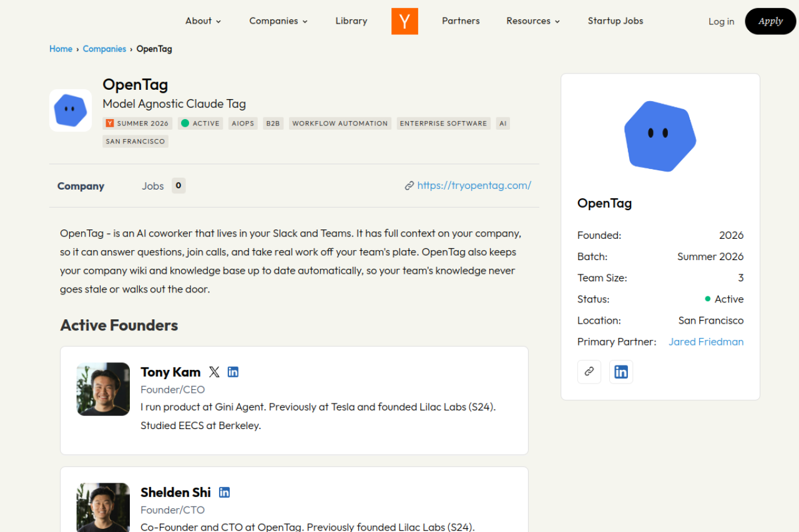Click the Team Size value 3
The height and width of the screenshot is (532, 799).
click(x=741, y=278)
